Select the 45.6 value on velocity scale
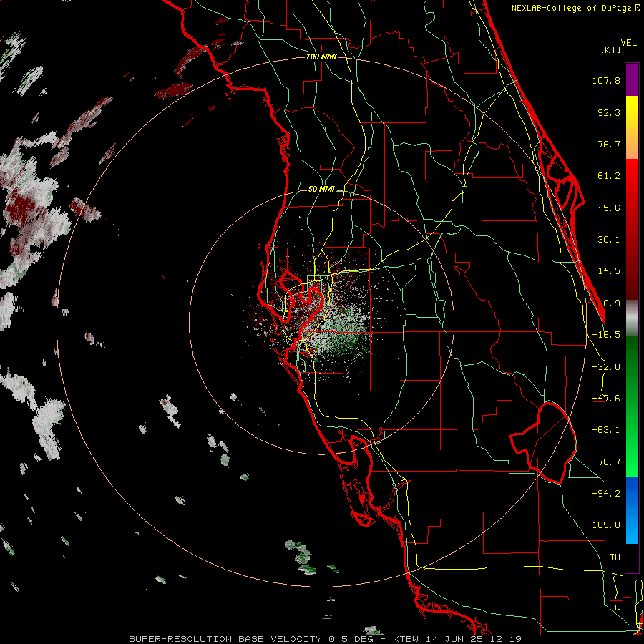This screenshot has height=644, width=644. [609, 208]
